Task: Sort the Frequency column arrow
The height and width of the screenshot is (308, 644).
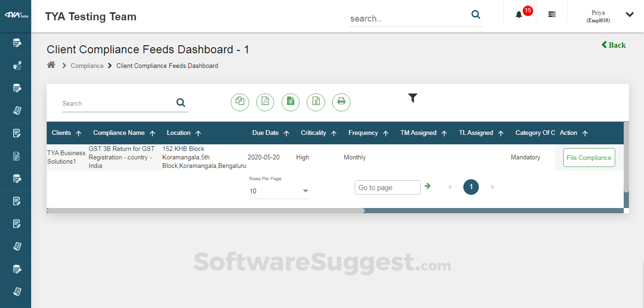Action: 385,133
